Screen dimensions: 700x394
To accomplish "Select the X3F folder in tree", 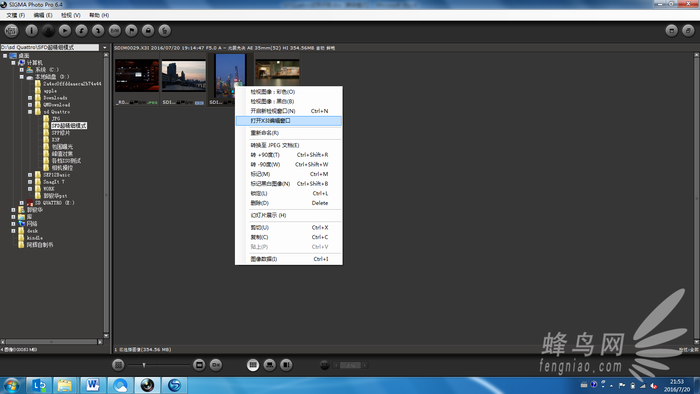I will [55, 140].
